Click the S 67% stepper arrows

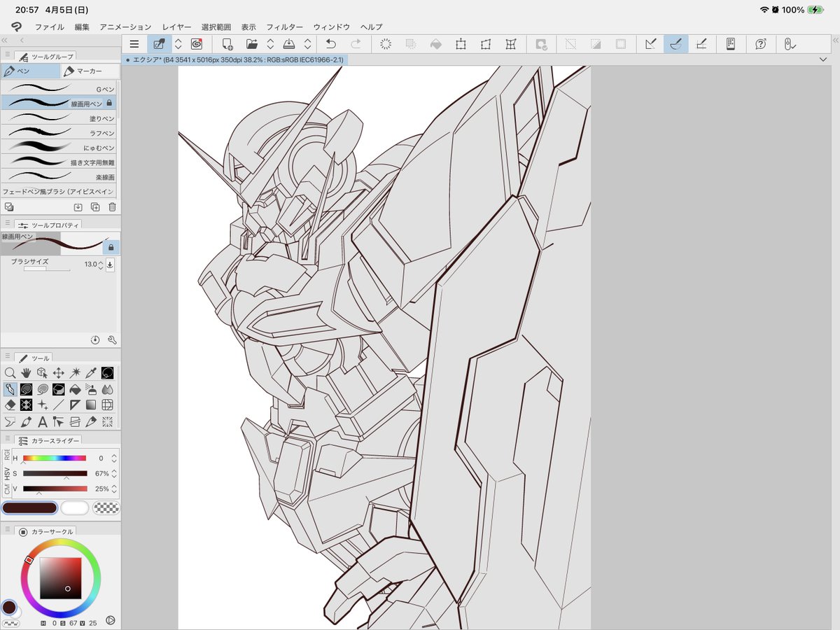pyautogui.click(x=114, y=474)
